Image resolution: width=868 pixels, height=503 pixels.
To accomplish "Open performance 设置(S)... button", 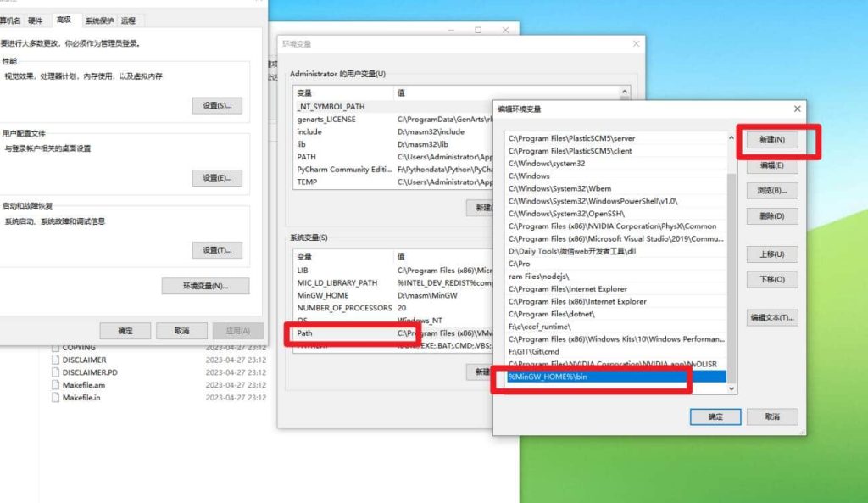I will (216, 106).
